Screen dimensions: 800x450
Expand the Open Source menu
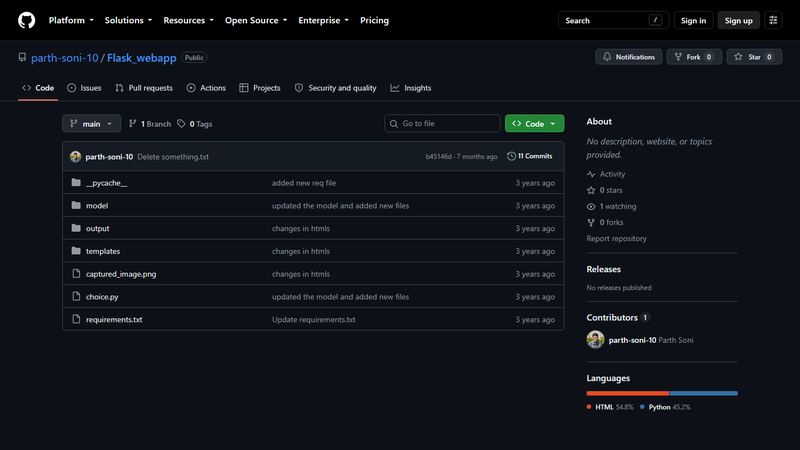point(256,20)
